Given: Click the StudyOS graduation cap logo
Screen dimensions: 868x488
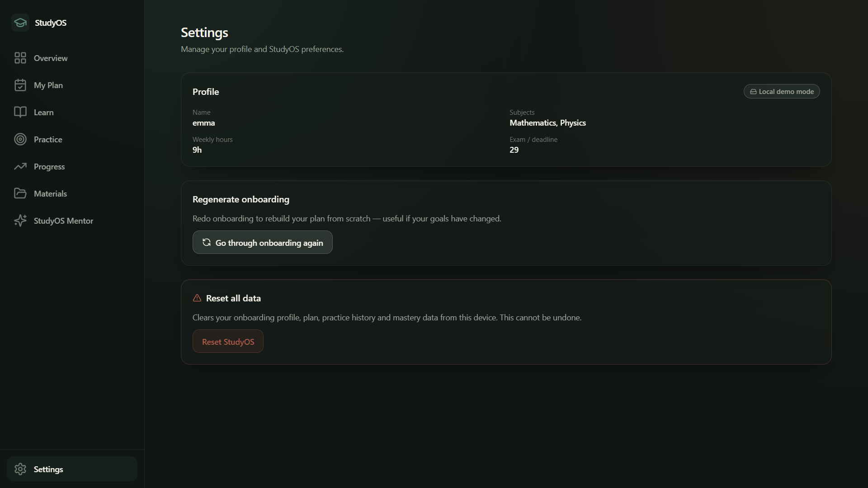Looking at the screenshot, I should [20, 23].
